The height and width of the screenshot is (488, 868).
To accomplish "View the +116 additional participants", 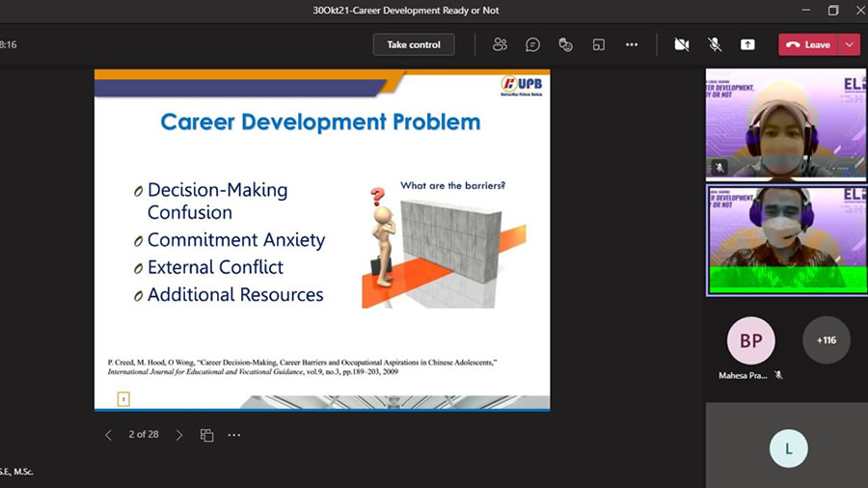I will click(827, 340).
